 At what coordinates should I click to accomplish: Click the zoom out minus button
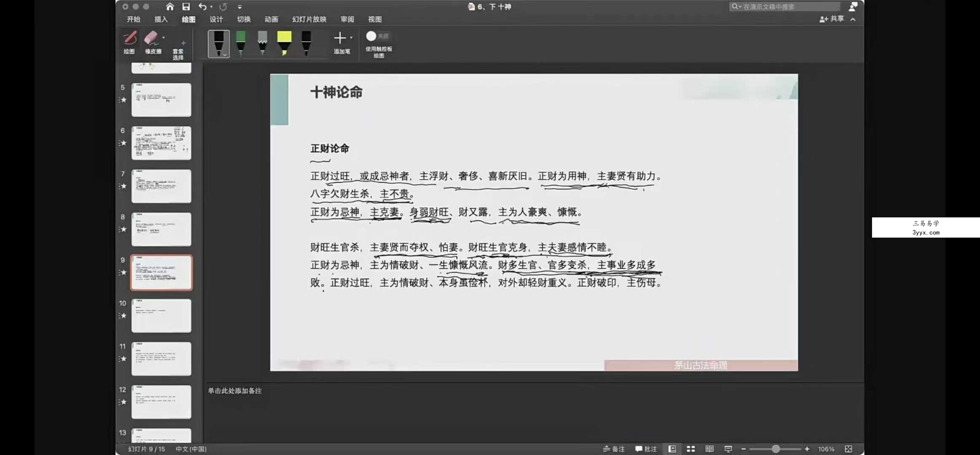[x=743, y=449]
